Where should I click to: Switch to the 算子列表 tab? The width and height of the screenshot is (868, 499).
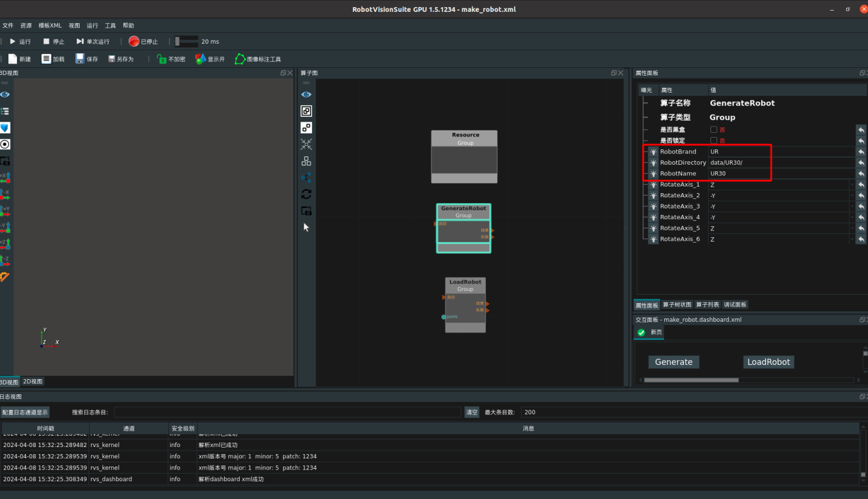pos(707,305)
